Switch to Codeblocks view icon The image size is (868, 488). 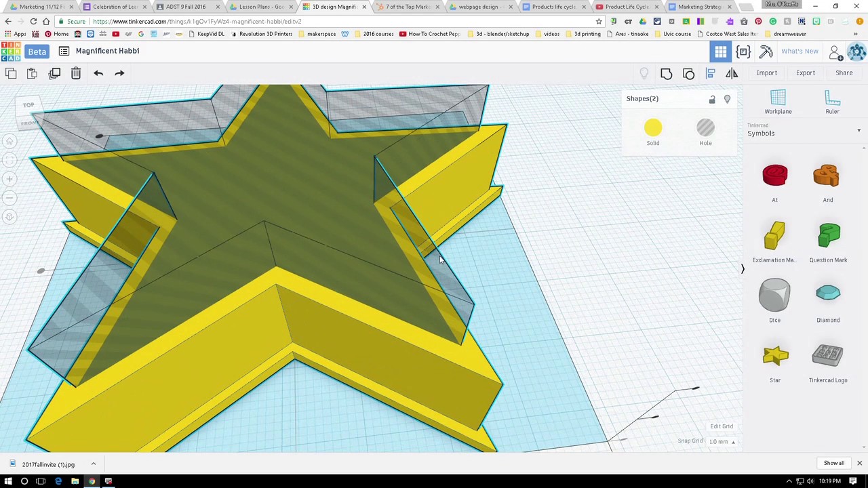(x=743, y=52)
